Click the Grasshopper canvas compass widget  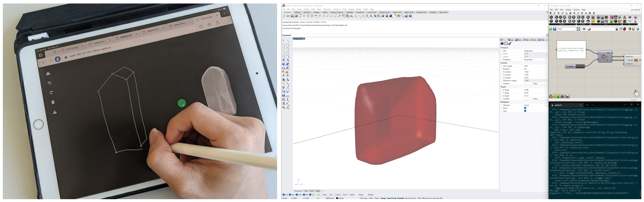coord(637,94)
